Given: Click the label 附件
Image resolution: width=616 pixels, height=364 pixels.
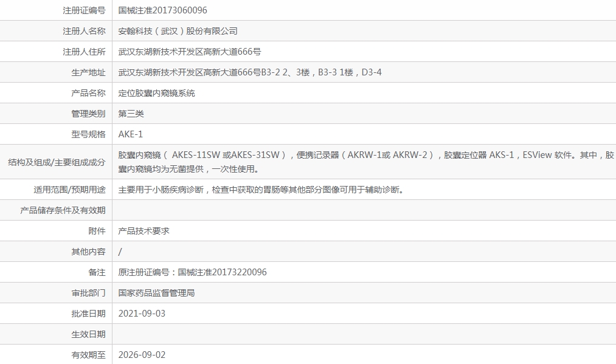Looking at the screenshot, I should (x=97, y=232).
